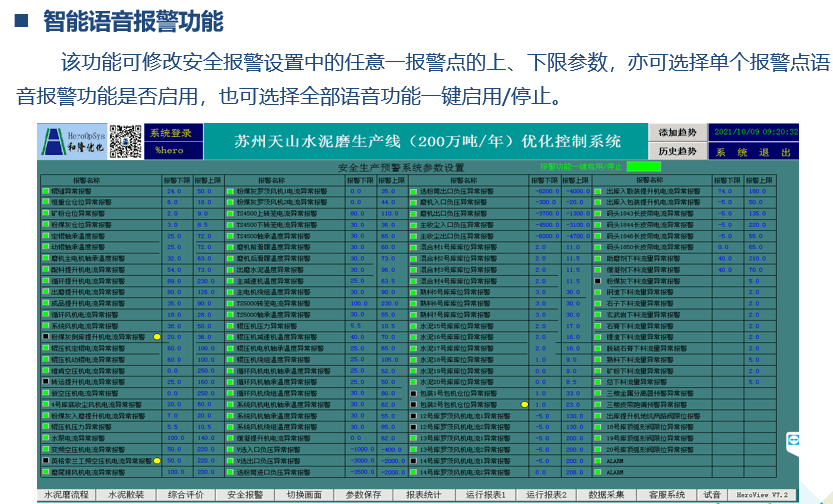Image resolution: width=833 pixels, height=504 pixels.
Task: Edit lower limit value for 烟缝异常报警
Action: click(173, 190)
